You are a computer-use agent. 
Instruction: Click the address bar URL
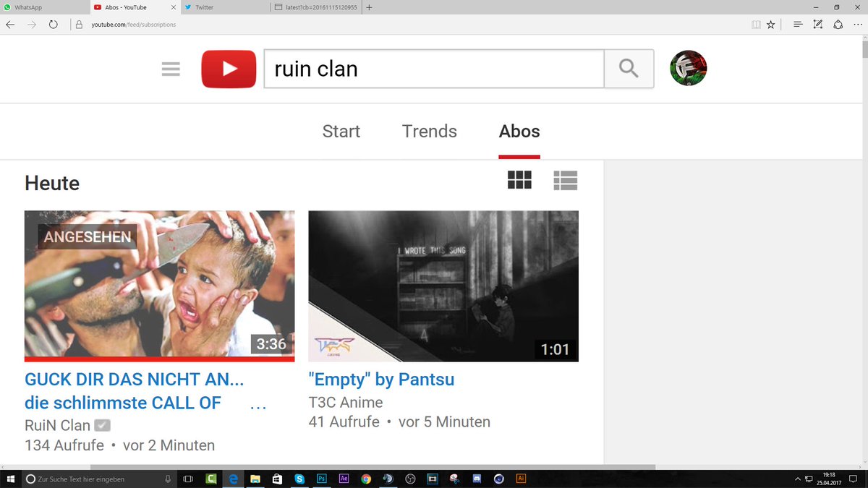coord(134,24)
